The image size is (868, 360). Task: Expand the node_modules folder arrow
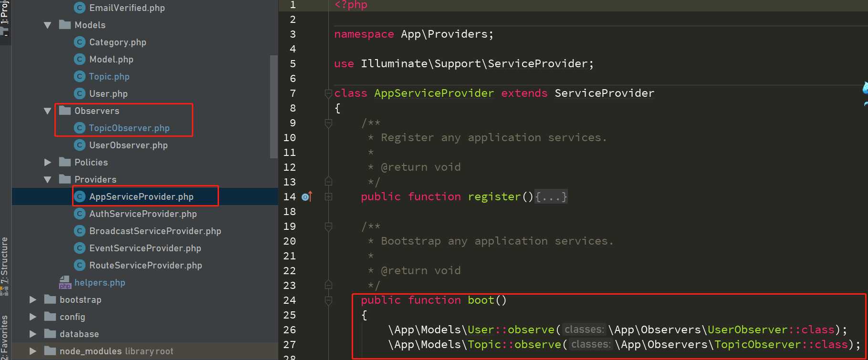pos(32,351)
